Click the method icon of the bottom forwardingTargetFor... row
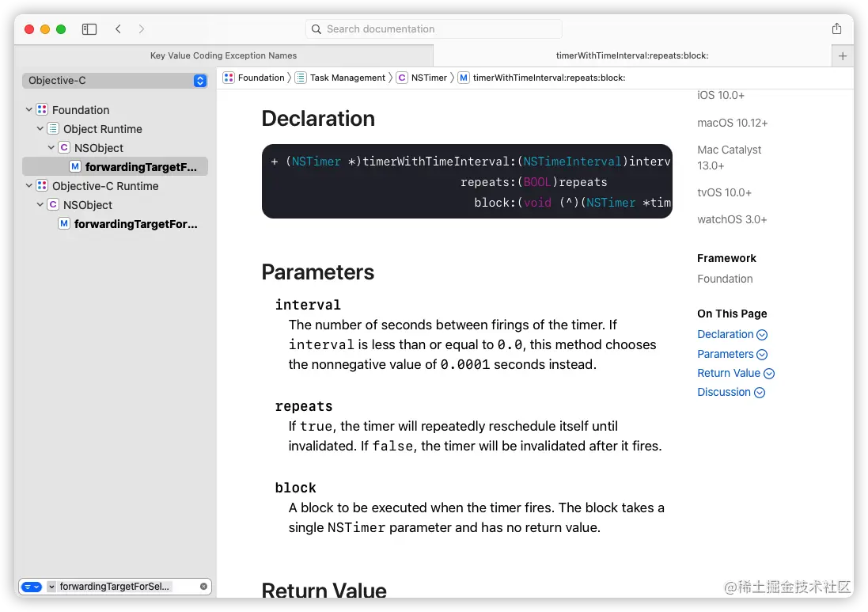The width and height of the screenshot is (868, 612). tap(64, 224)
